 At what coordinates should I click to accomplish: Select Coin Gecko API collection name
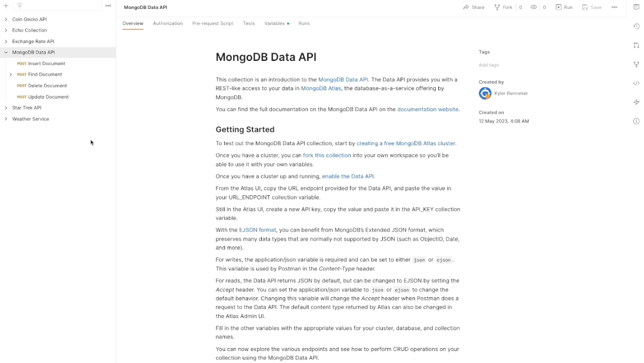pos(29,19)
